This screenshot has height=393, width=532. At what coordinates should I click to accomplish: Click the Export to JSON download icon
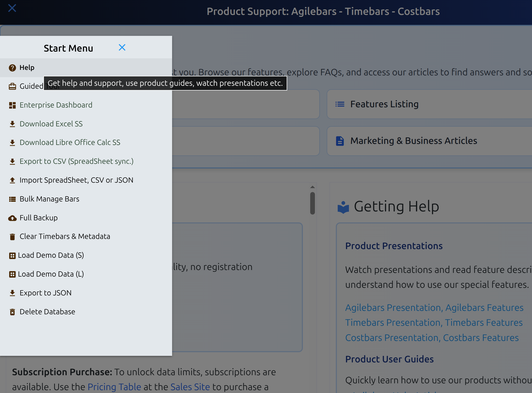tap(12, 293)
